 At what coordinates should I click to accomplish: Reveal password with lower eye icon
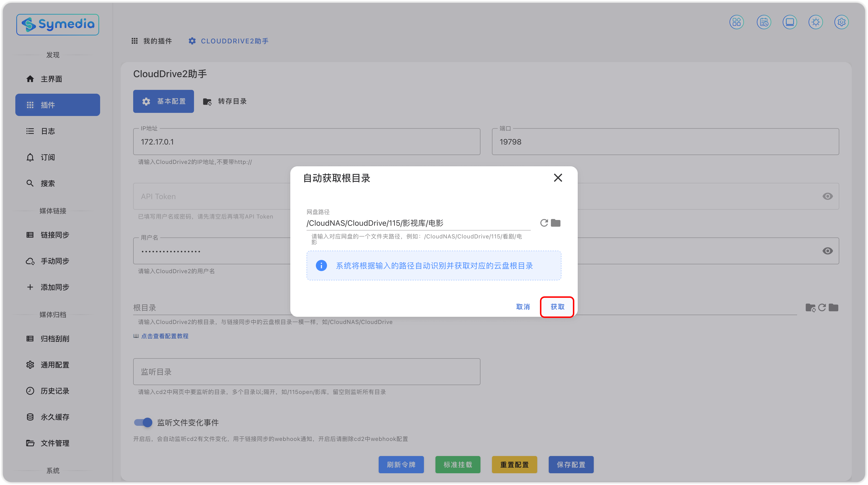pyautogui.click(x=827, y=251)
